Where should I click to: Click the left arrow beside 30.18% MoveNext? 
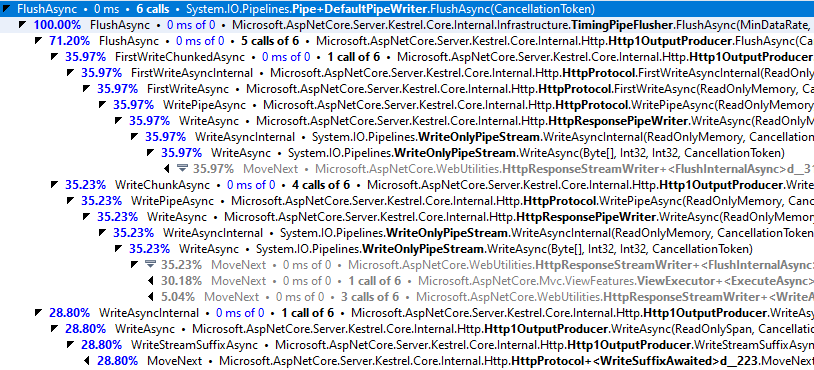(x=151, y=281)
